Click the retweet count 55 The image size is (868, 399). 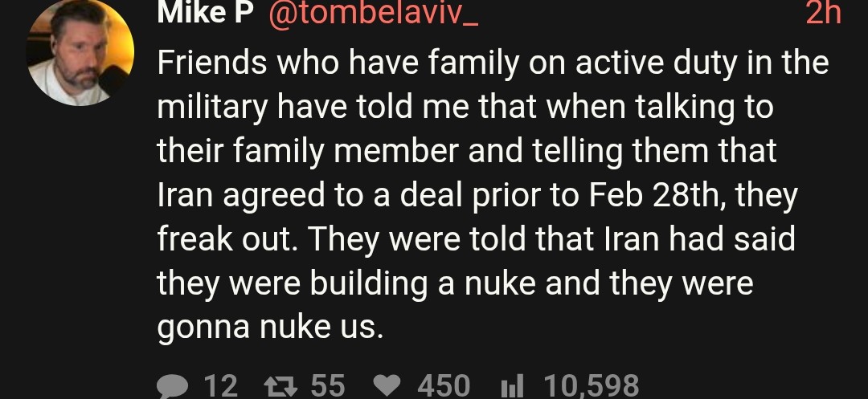pyautogui.click(x=327, y=386)
